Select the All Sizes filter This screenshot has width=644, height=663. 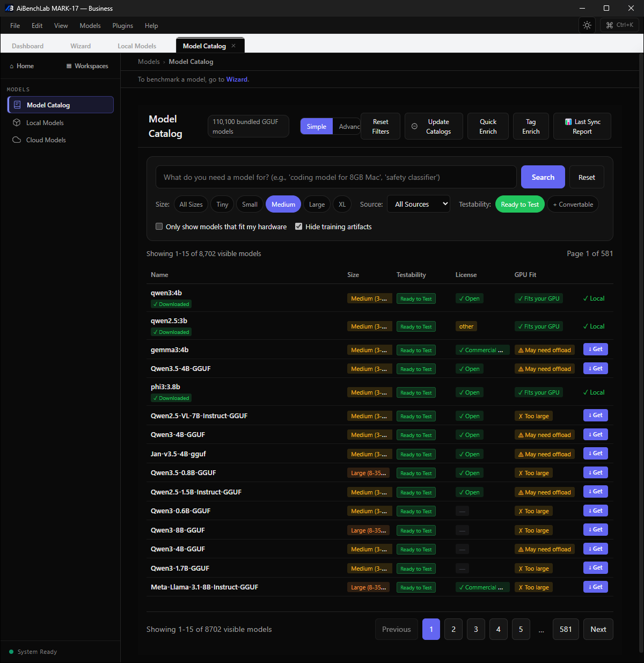coord(191,204)
